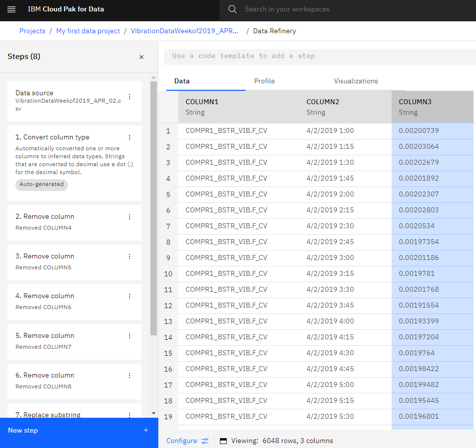The image size is (476, 448).
Task: Select the Data tab
Action: pos(182,81)
